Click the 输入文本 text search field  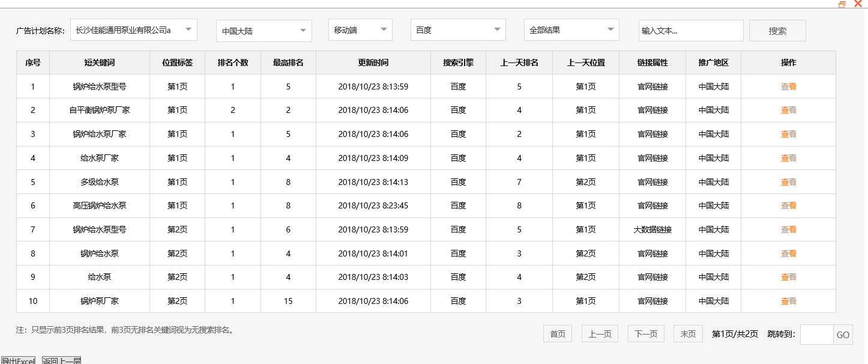pyautogui.click(x=690, y=29)
